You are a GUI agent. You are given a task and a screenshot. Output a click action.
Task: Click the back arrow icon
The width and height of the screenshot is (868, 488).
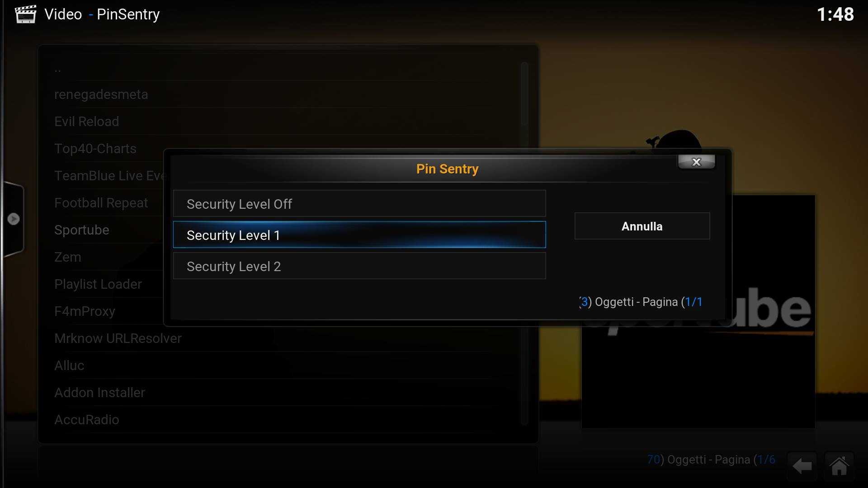click(802, 466)
